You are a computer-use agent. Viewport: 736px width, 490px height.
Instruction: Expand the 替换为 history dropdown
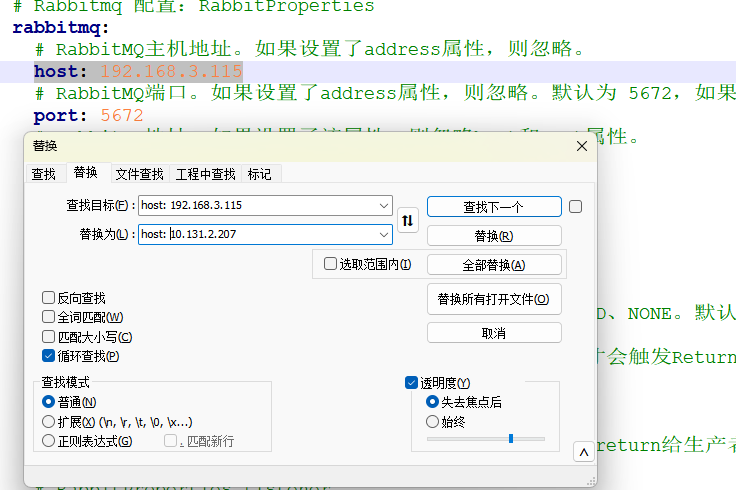pos(385,235)
